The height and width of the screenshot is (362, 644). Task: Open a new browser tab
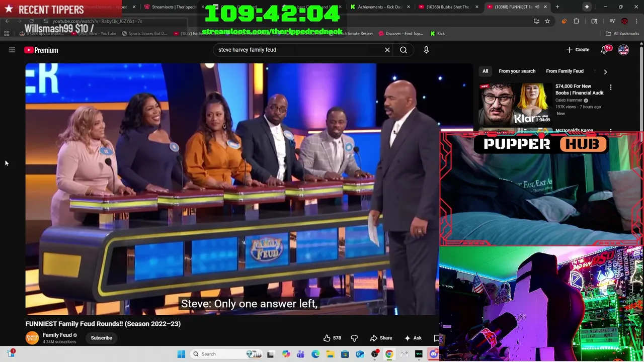pos(557,7)
